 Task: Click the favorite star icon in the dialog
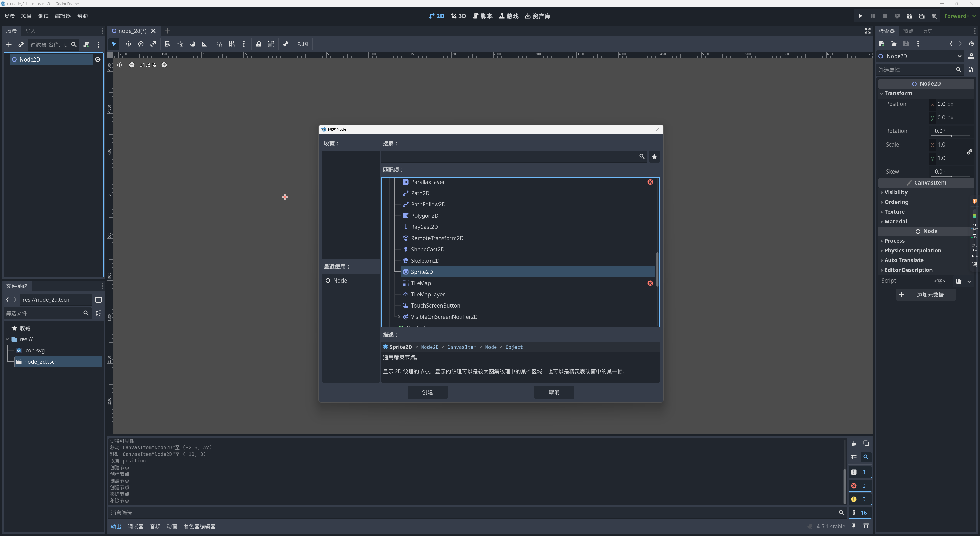[x=654, y=157]
